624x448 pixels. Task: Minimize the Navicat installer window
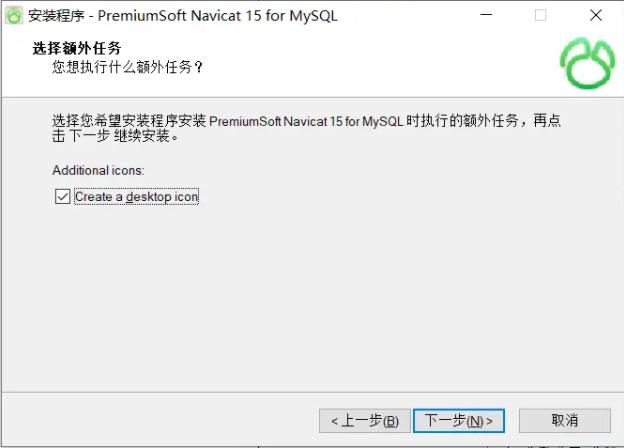click(x=486, y=15)
